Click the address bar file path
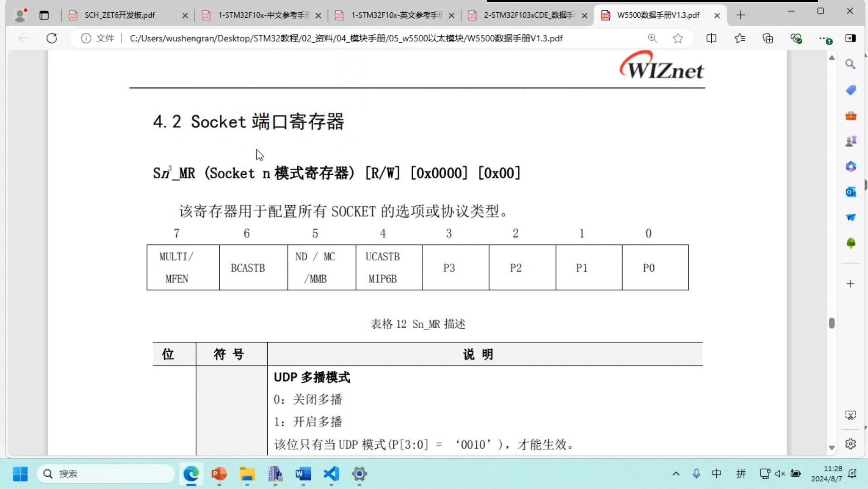This screenshot has width=868, height=489. click(x=346, y=38)
